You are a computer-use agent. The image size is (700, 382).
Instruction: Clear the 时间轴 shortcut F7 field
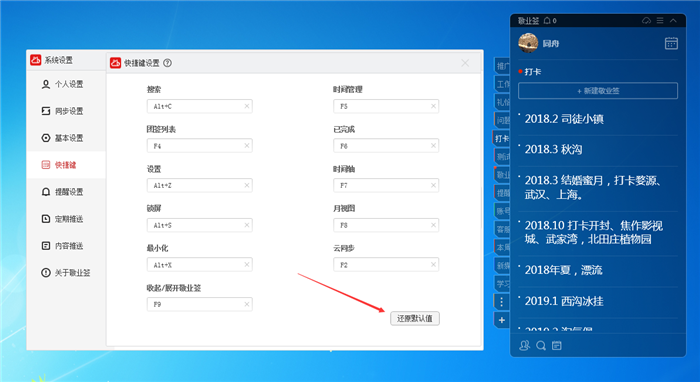click(433, 185)
